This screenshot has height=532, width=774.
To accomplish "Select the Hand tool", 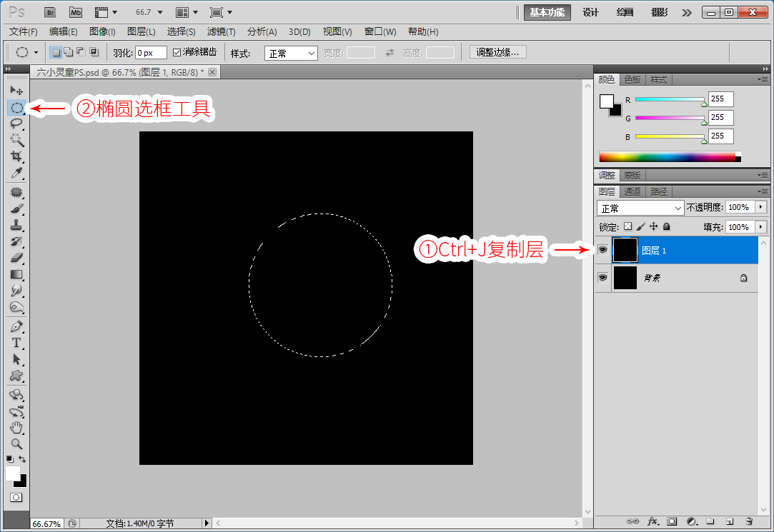I will 16,428.
